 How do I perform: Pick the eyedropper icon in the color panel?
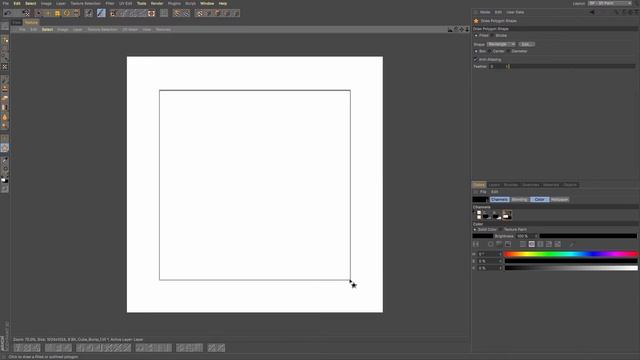[x=571, y=244]
